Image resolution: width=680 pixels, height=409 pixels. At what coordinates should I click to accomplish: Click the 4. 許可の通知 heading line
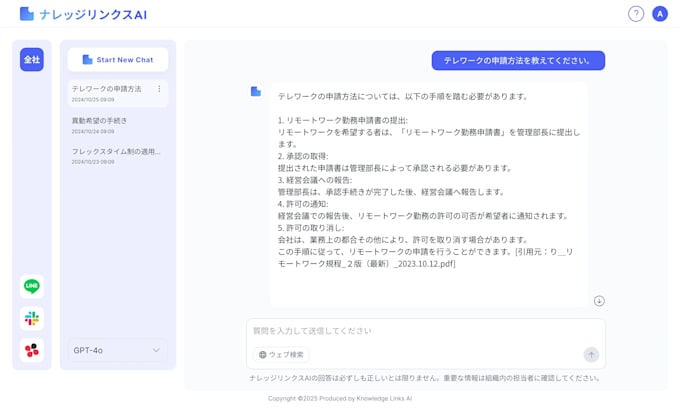(x=303, y=204)
